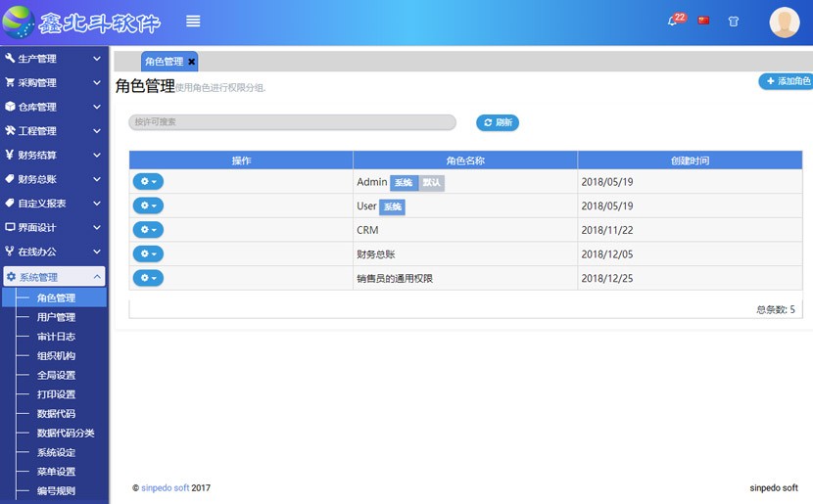Open gear action dropdown for CRM row
Viewport: 813px width, 504px height.
[x=148, y=230]
